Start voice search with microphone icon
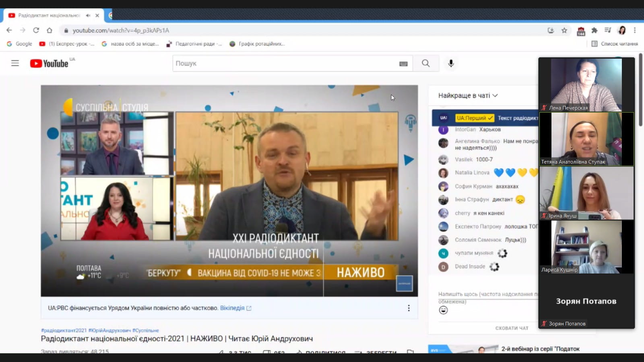 pyautogui.click(x=451, y=63)
